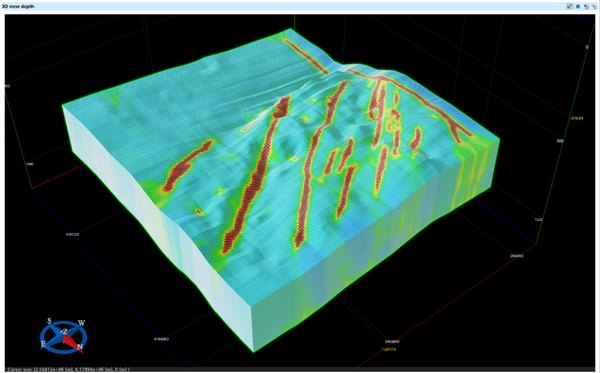Click the window-layout icon right of blue circle

point(586,7)
